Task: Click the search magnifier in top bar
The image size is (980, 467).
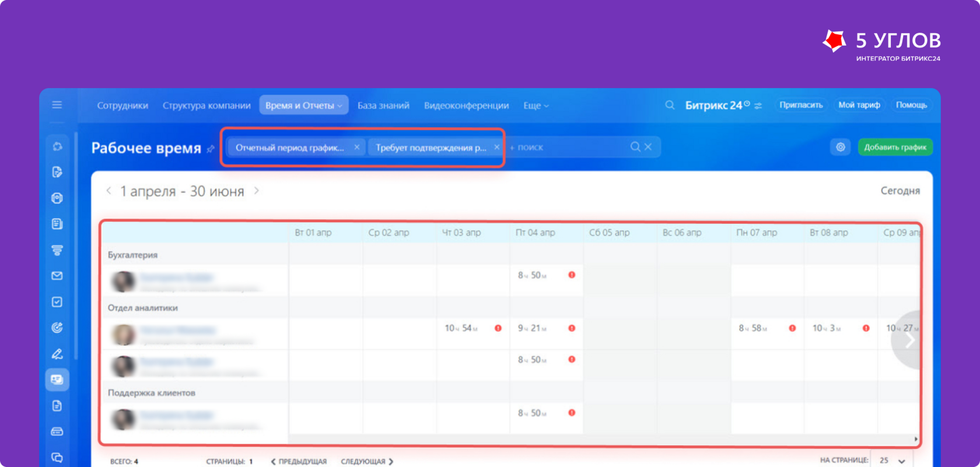Action: pos(670,105)
